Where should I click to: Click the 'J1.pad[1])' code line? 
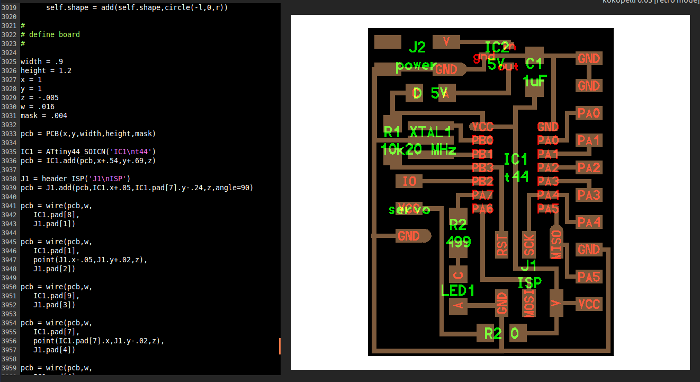click(x=54, y=223)
